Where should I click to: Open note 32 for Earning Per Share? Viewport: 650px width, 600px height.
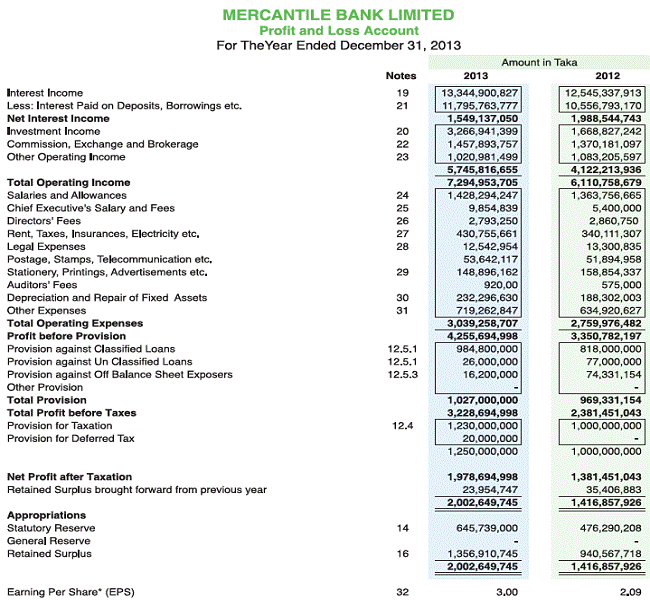coord(402,592)
